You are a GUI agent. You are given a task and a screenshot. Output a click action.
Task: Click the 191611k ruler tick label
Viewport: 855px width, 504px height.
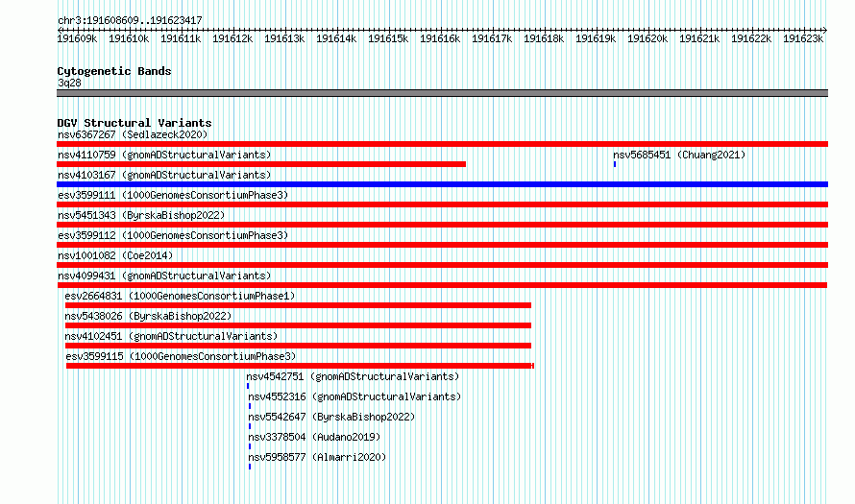point(181,38)
